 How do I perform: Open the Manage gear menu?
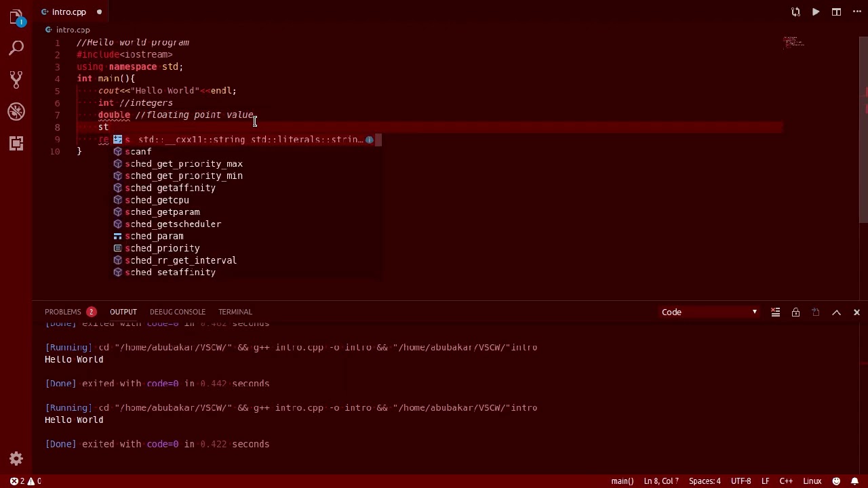(16, 459)
